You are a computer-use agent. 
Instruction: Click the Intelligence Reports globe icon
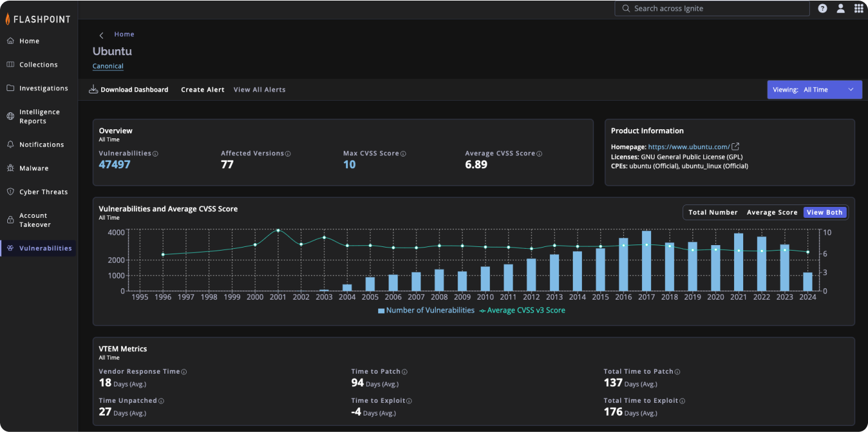(x=10, y=116)
